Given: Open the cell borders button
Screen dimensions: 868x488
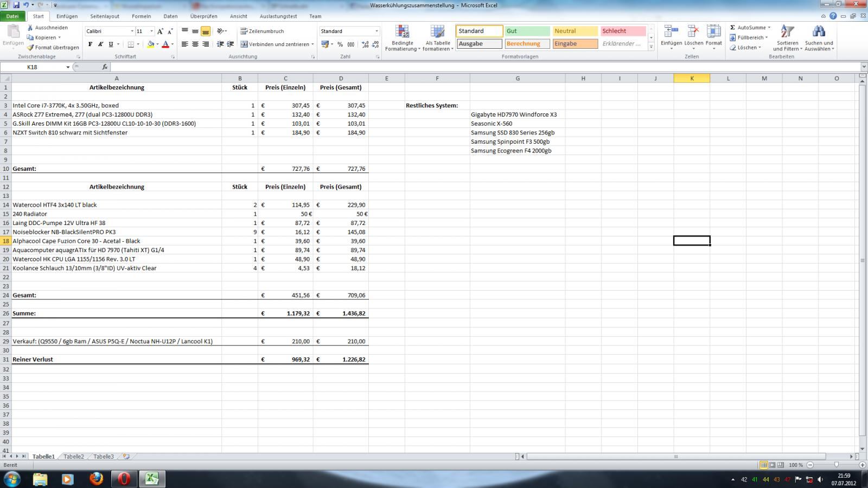Looking at the screenshot, I should click(131, 44).
